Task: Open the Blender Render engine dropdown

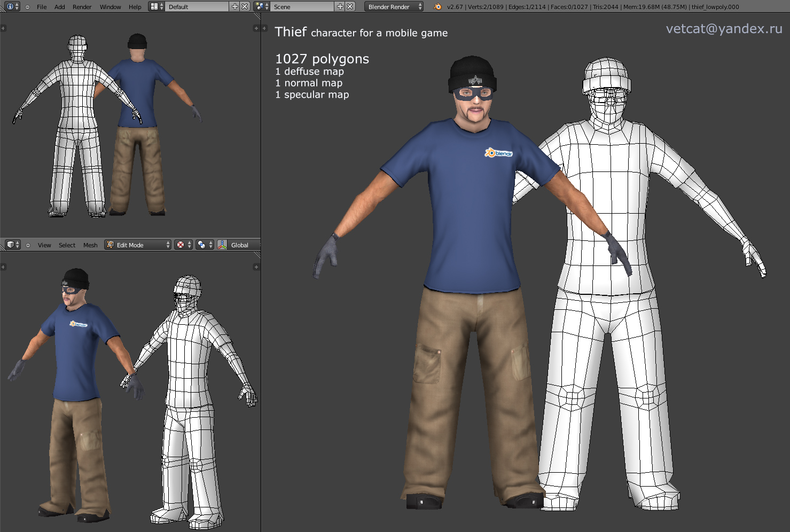Action: 394,6
